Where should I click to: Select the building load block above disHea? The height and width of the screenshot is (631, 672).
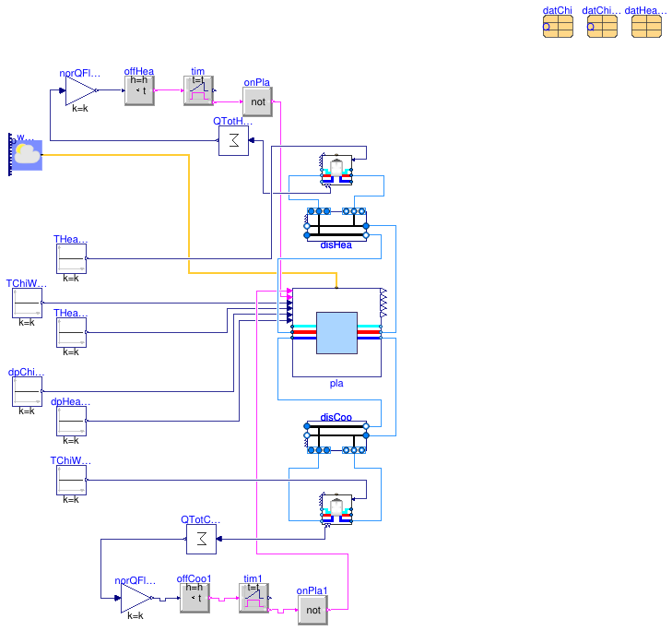(336, 170)
